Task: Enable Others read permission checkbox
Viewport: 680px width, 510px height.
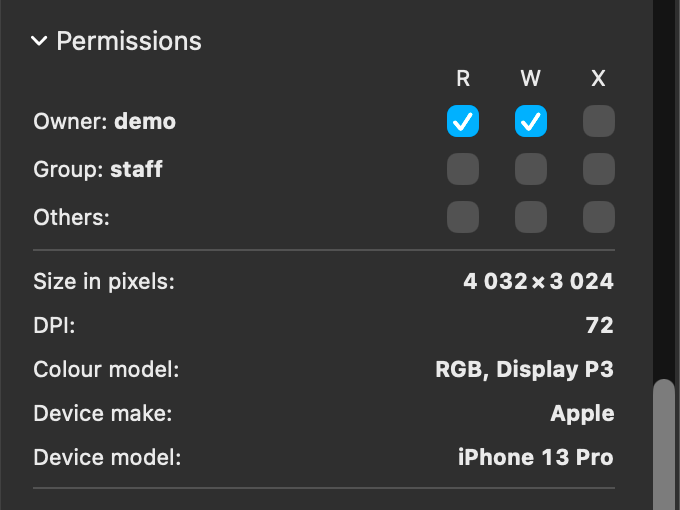Action: coord(463,217)
